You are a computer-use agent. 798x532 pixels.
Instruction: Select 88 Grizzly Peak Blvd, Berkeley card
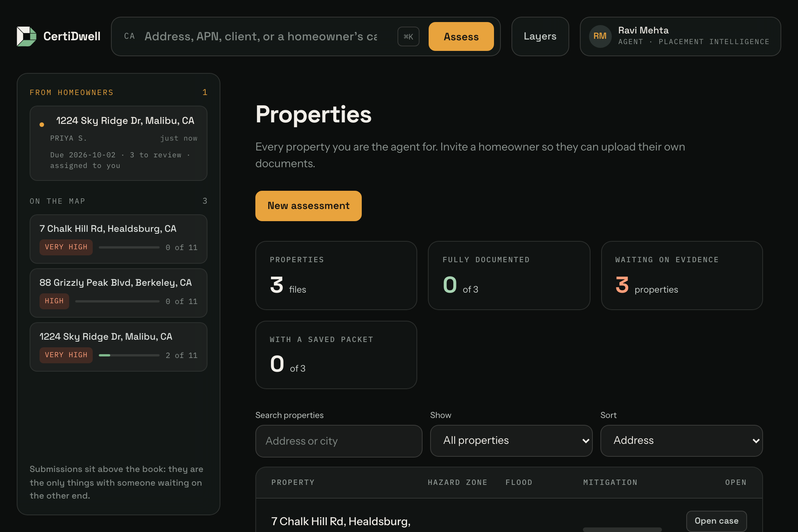pos(119,293)
